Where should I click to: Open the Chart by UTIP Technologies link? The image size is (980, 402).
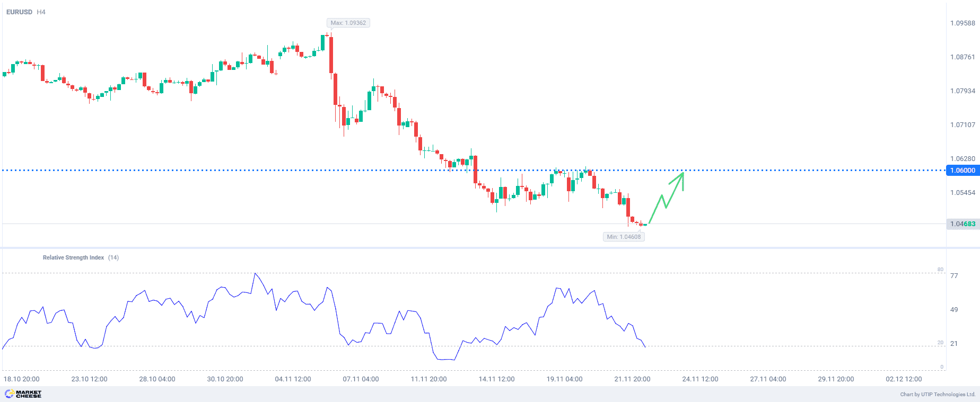(x=938, y=394)
